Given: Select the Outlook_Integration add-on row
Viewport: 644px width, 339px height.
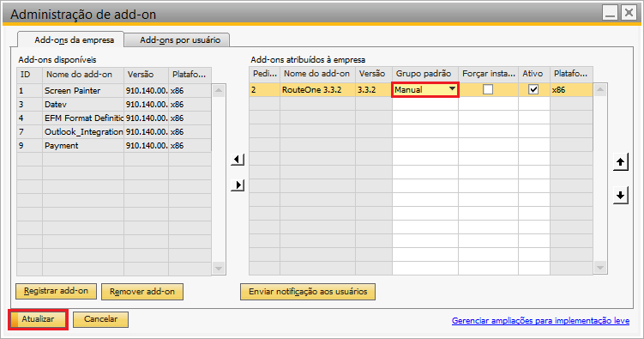Looking at the screenshot, I should pos(114,132).
